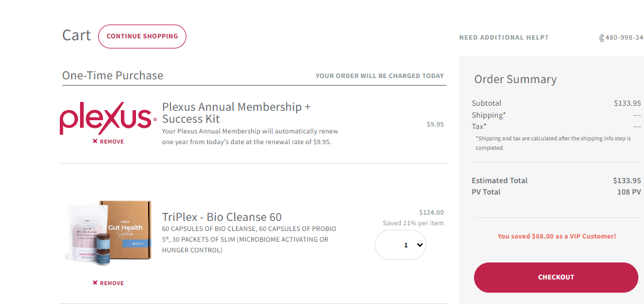Remove the TriPlex Bio Cleanse 60 item
The height and width of the screenshot is (304, 644).
point(108,283)
